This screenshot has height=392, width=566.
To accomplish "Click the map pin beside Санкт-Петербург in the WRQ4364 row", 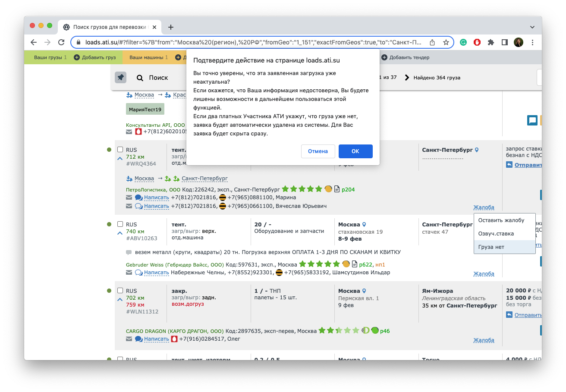I will [x=477, y=150].
